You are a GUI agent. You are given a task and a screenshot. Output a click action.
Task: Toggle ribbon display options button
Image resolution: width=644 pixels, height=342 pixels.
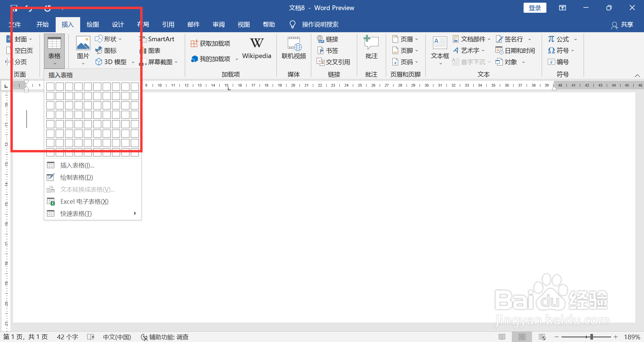562,8
